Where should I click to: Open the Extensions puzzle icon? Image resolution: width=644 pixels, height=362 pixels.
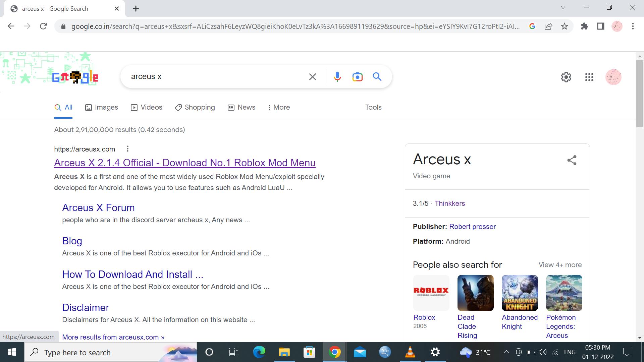coord(585,26)
